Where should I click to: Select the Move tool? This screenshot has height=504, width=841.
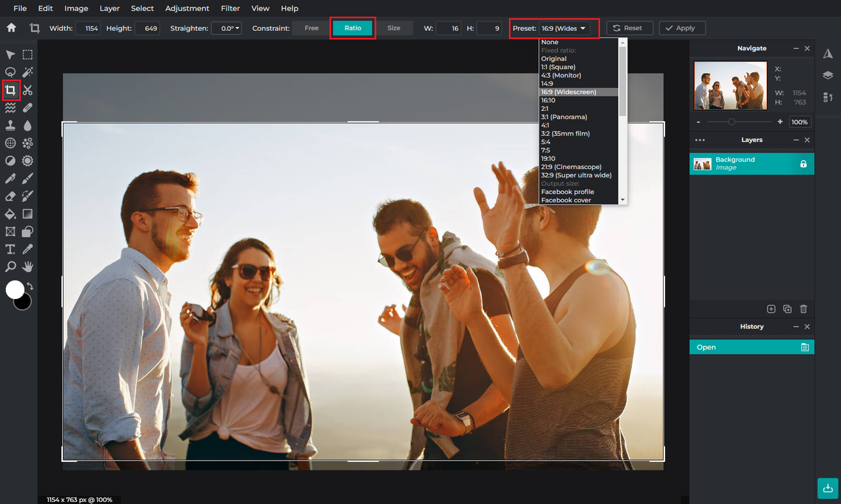click(x=10, y=55)
